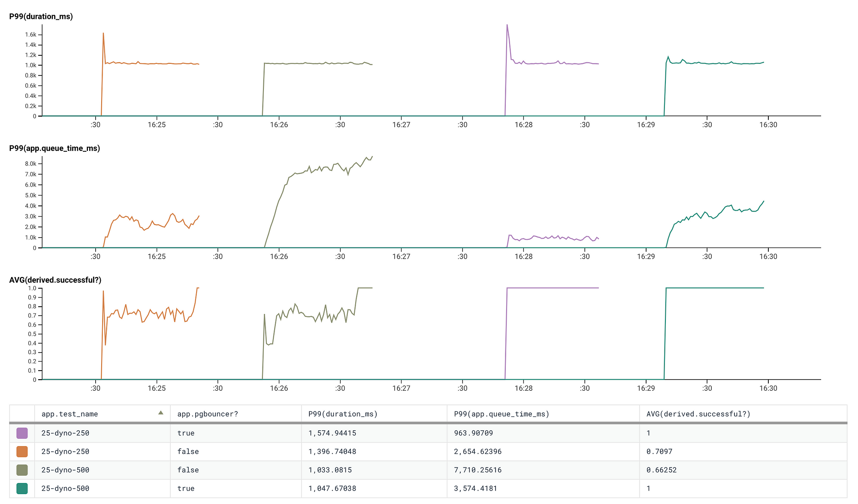The width and height of the screenshot is (858, 504).
Task: Select the AVG(derived.successful?) chart title
Action: [x=55, y=280]
